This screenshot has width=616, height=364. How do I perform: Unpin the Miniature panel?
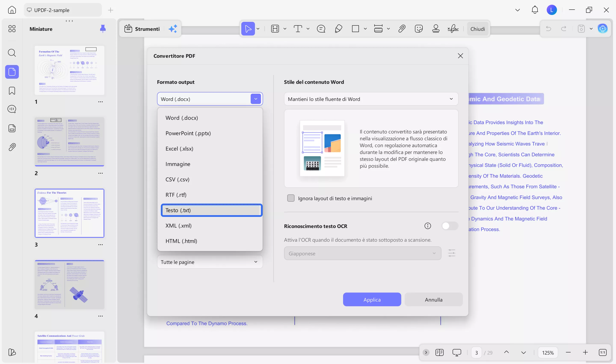[x=103, y=29]
